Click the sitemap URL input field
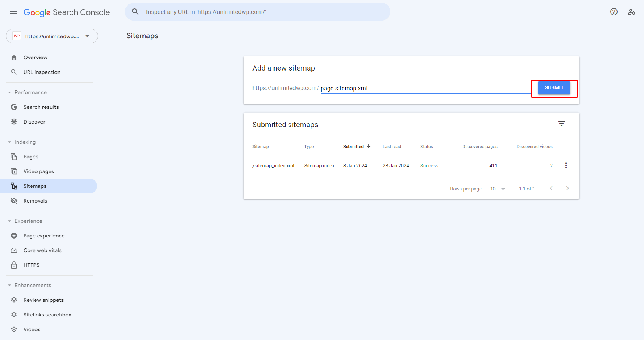The width and height of the screenshot is (644, 340). [x=425, y=88]
